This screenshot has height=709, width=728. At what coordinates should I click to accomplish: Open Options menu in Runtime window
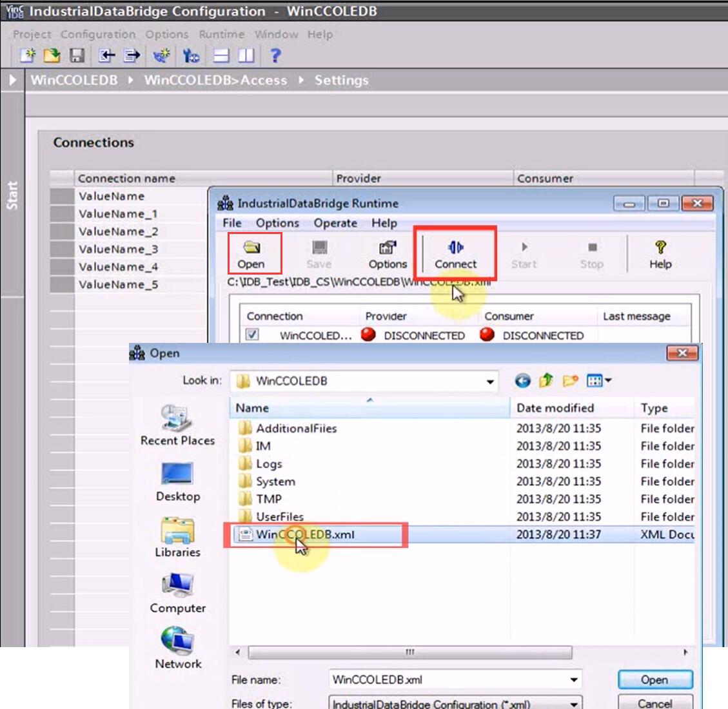coord(278,223)
